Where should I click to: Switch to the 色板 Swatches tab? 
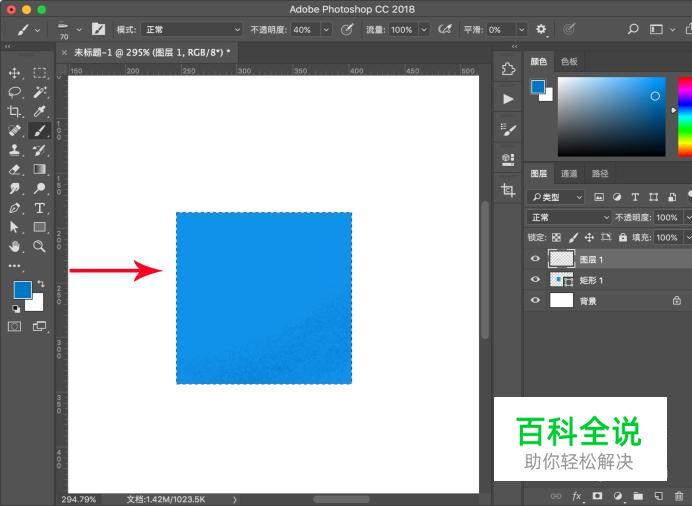tap(569, 61)
